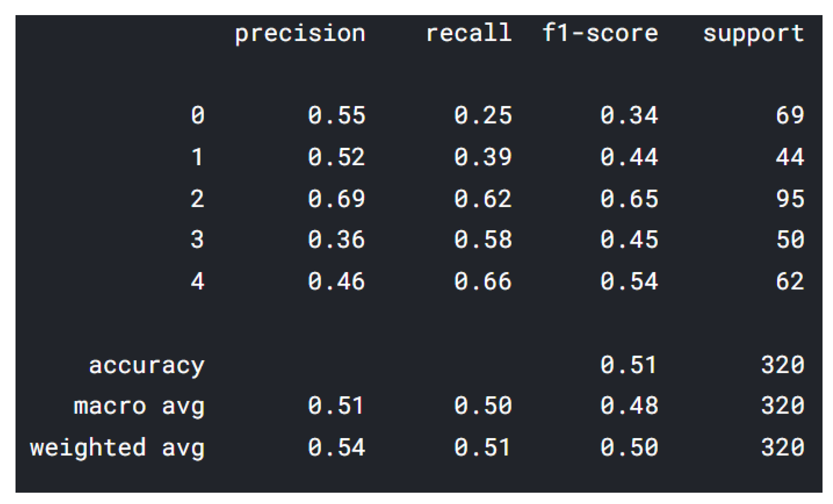Screen dimensions: 833x504
Task: Click the support column header
Action: pyautogui.click(x=753, y=34)
